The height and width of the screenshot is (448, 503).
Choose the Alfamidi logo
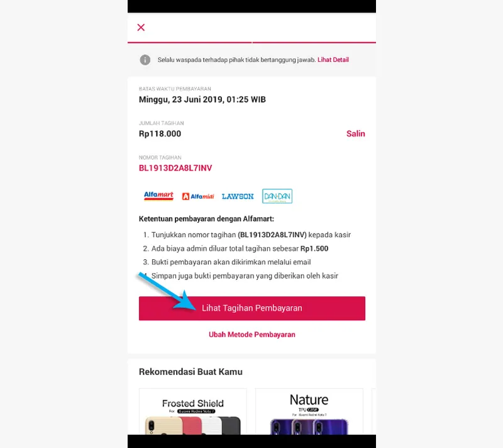tap(198, 196)
